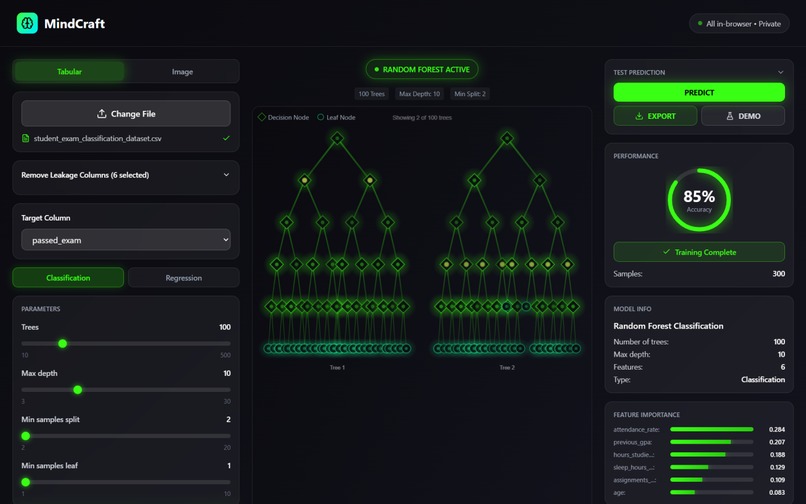Click the CSV file icon beside the dataset name
Screen dimensions: 806x504
coord(25,138)
